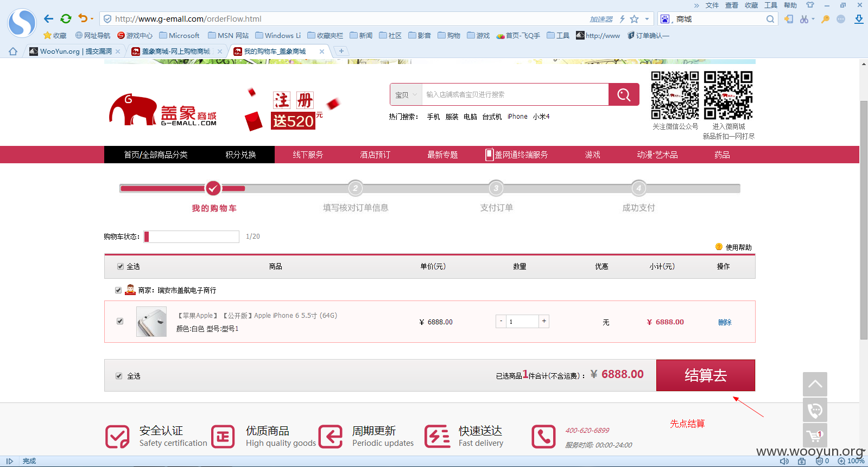Reload the page with the green refresh icon

point(66,19)
